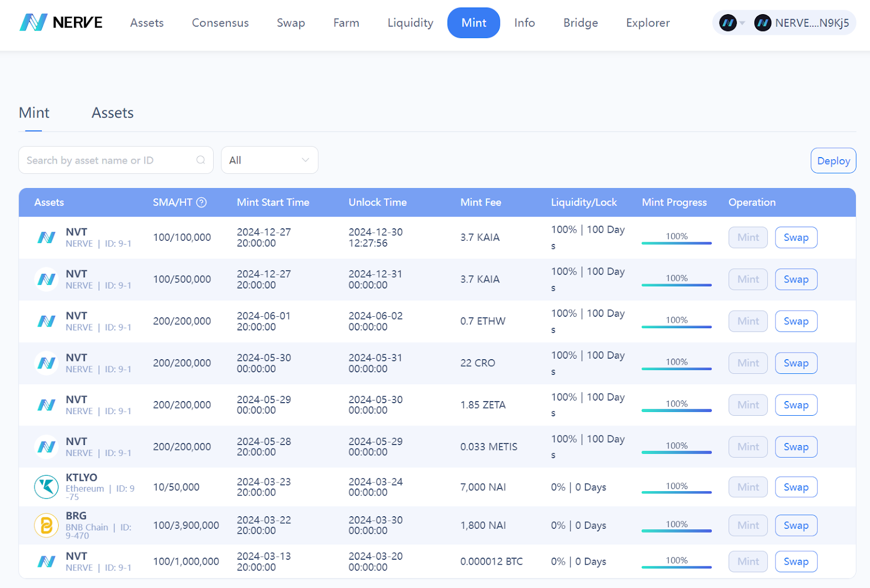Click the NVT icon in 3.7 KAIA first row
Screen dimensions: 870x588
click(x=46, y=237)
